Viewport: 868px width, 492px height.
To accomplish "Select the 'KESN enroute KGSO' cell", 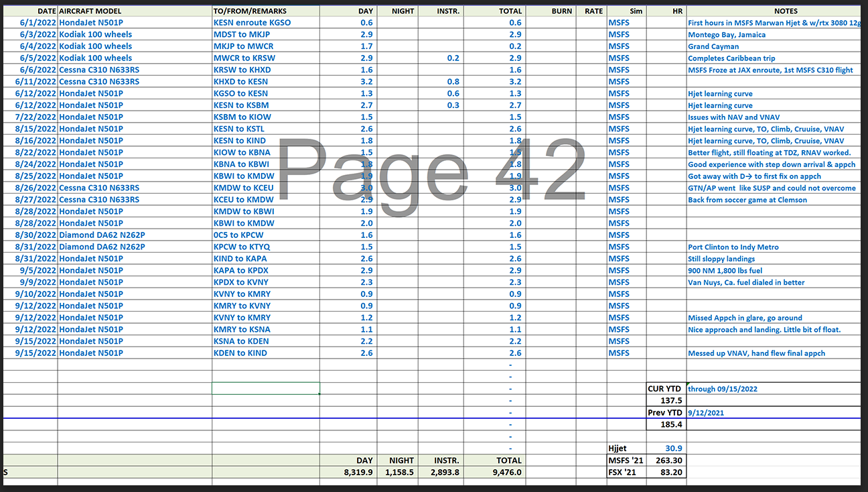I will [x=266, y=22].
